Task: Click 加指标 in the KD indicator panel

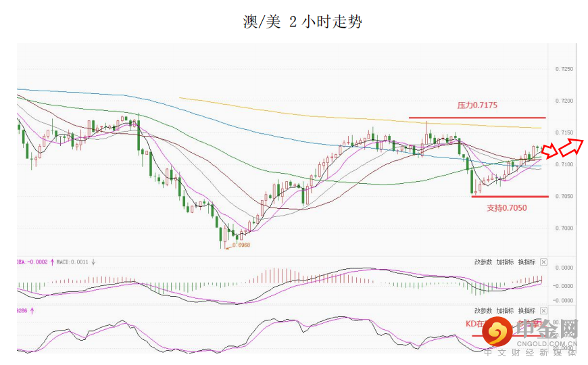Action: [505, 311]
